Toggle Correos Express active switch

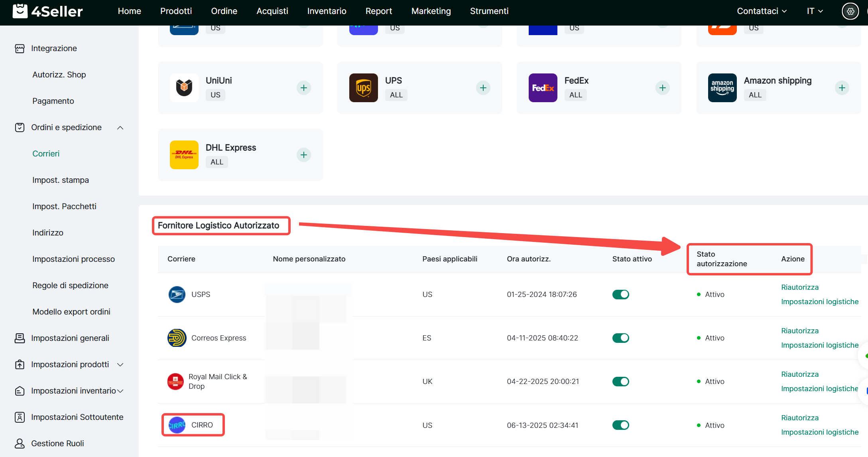pos(620,338)
